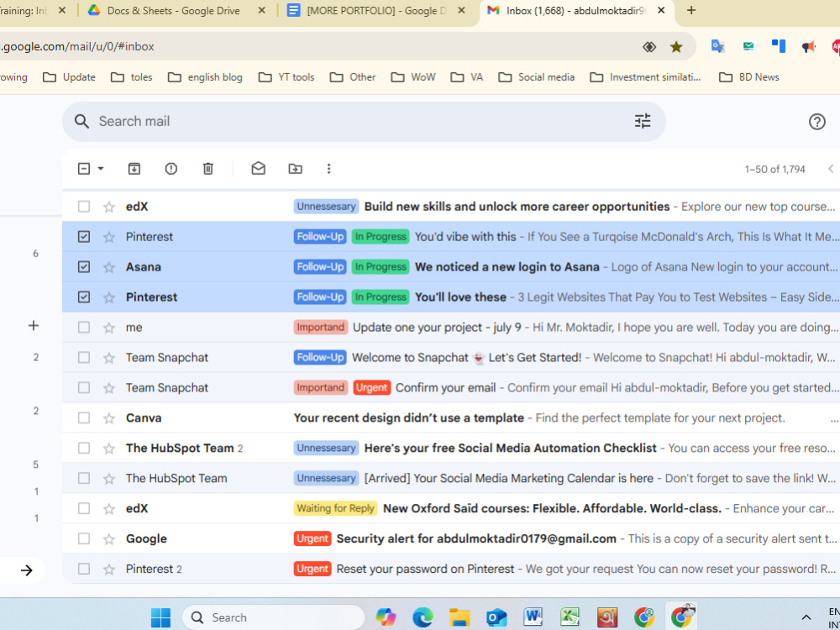Open the YT tools bookmark folder
This screenshot has height=630, width=840.
[286, 77]
